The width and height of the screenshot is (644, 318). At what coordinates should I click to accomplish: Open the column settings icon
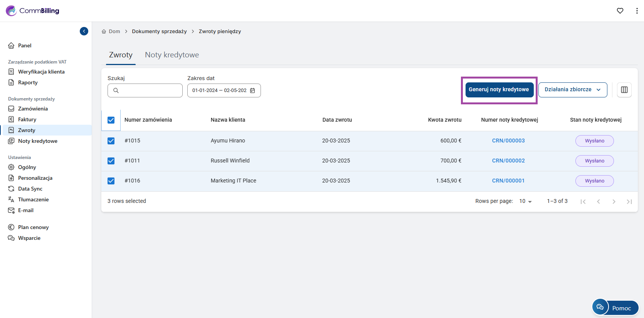click(x=624, y=90)
